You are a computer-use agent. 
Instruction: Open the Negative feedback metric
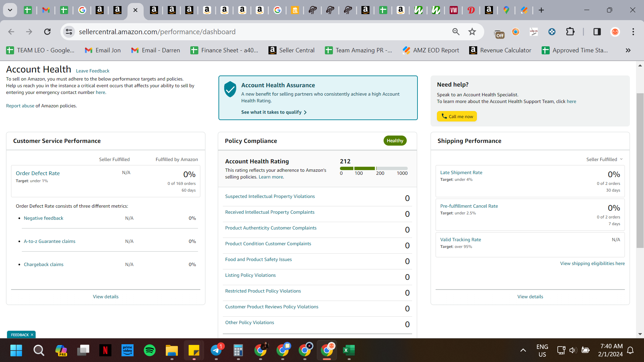pyautogui.click(x=44, y=218)
